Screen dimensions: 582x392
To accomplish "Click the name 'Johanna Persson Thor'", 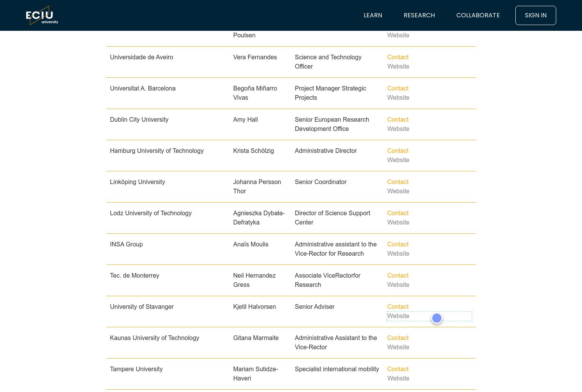I will tap(257, 186).
